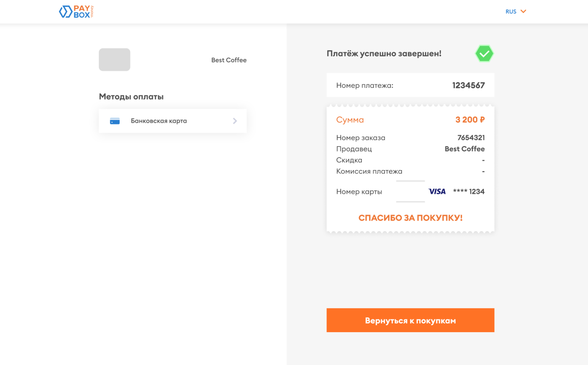Click the СПАСИБО ЗА ПОКУПКУ text
Viewport: 588px width, 365px height.
coord(410,218)
